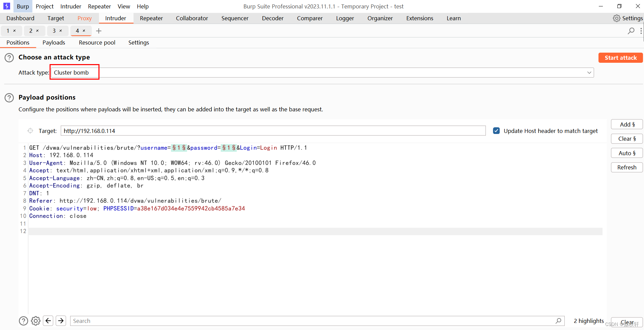
Task: Open the Positions sub-tab
Action: pos(18,43)
